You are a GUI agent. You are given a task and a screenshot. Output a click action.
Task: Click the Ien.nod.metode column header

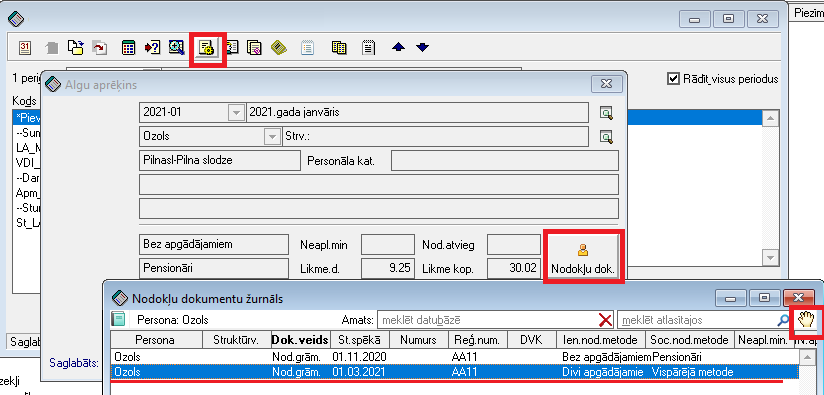[x=600, y=340]
